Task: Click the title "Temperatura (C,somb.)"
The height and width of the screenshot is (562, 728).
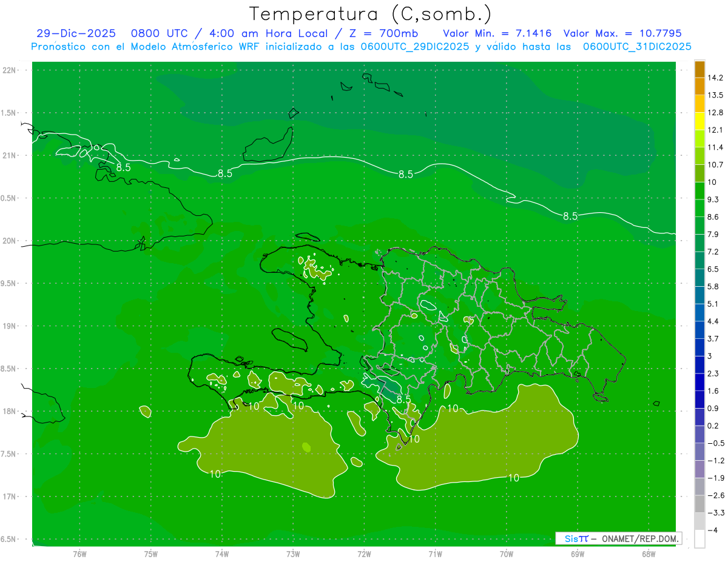Action: pos(371,15)
